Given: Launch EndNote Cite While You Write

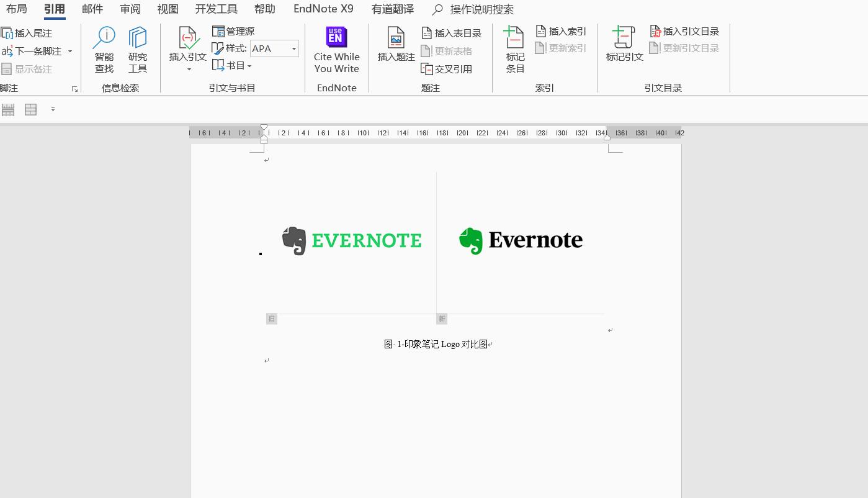Looking at the screenshot, I should point(336,50).
